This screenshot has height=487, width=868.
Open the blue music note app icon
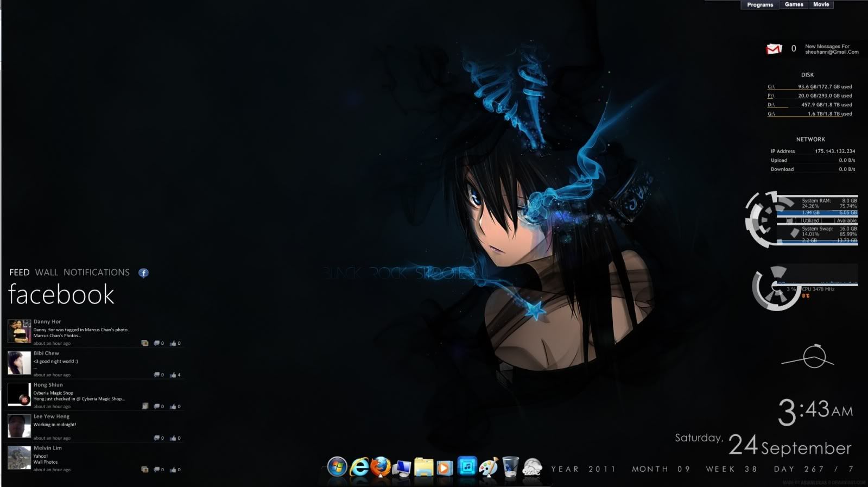(x=467, y=466)
